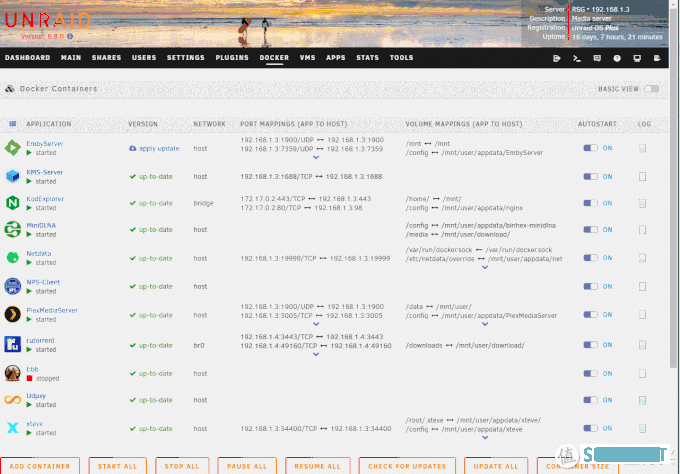This screenshot has width=680, height=474.
Task: Click the ubb container icon
Action: pyautogui.click(x=13, y=373)
